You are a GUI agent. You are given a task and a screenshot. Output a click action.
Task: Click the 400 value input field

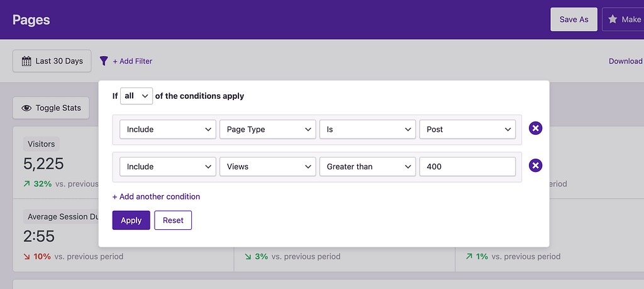pos(467,166)
